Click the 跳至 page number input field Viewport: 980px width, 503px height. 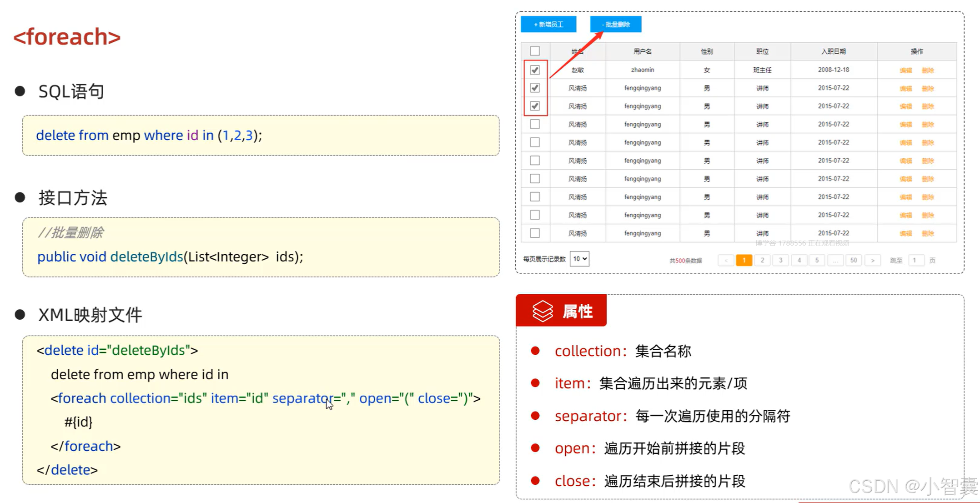tap(916, 260)
